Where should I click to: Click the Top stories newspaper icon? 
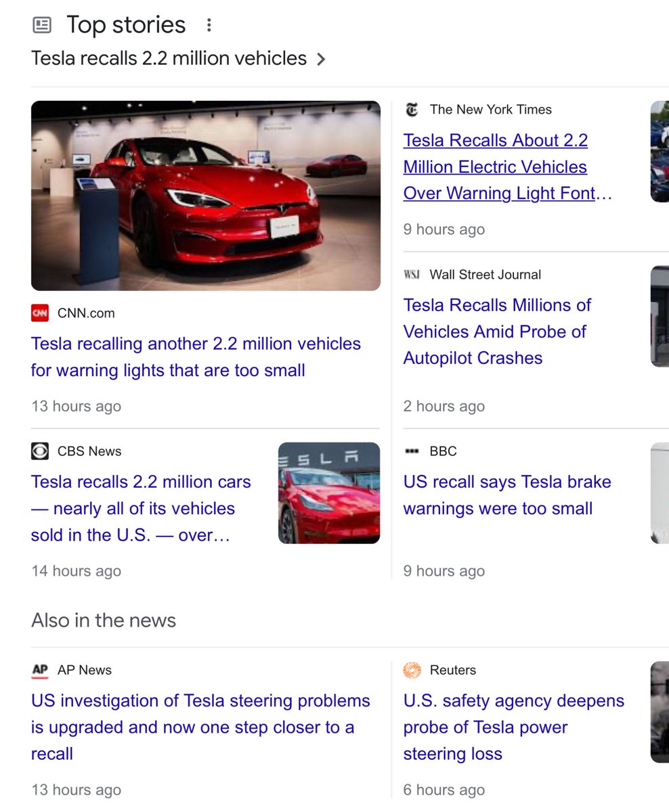[x=42, y=24]
